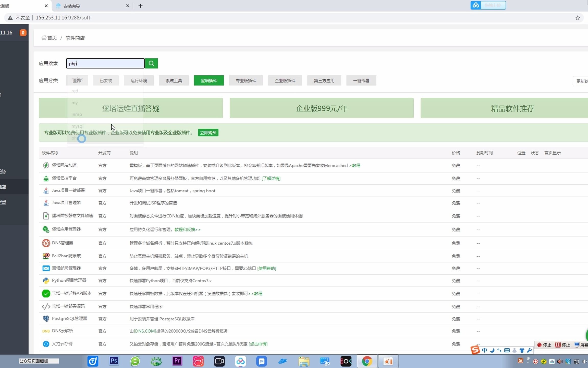Click the red 停止 stop recording button
The height and width of the screenshot is (368, 588).
click(544, 345)
